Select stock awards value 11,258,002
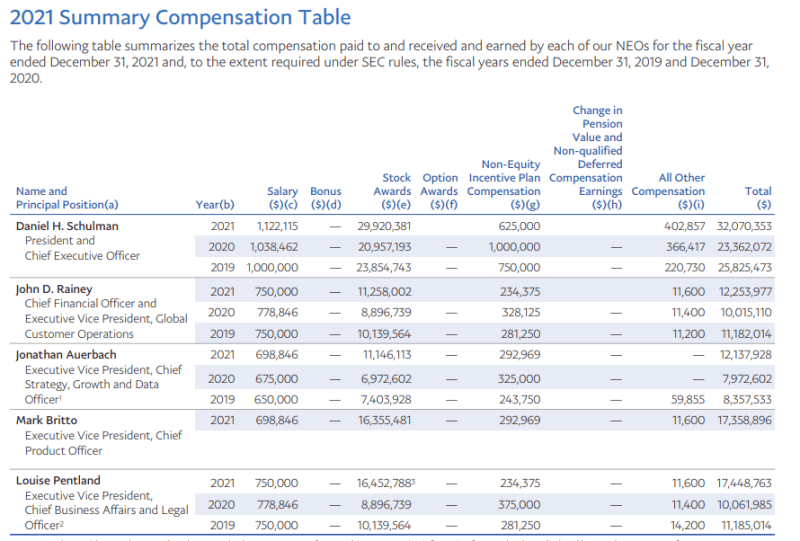Viewport: 800px width, 541px height. (384, 292)
